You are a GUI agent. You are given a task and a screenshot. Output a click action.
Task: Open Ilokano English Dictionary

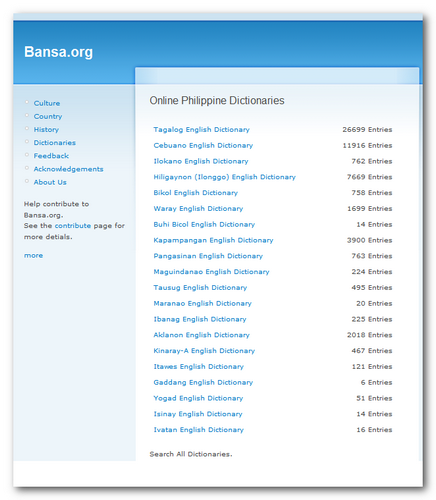pos(201,161)
